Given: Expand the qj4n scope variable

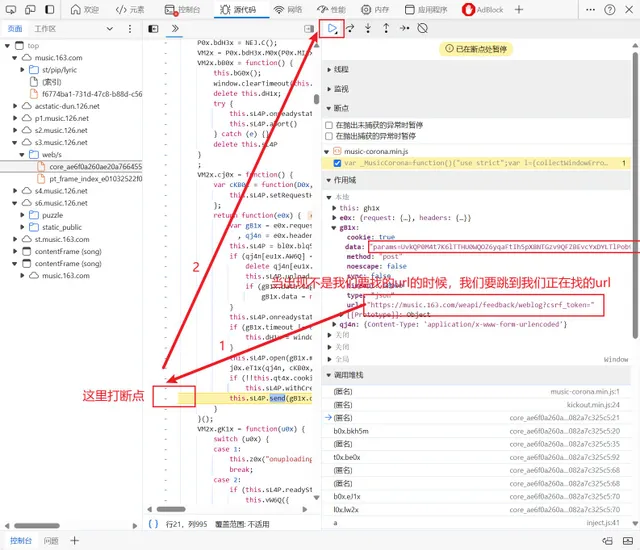Looking at the screenshot, I should 335,324.
